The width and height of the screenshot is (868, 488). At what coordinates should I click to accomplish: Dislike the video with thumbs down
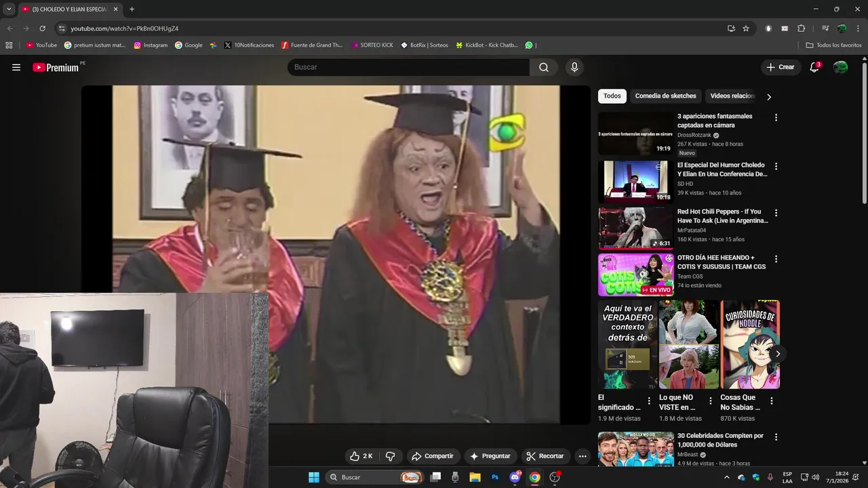tap(390, 456)
